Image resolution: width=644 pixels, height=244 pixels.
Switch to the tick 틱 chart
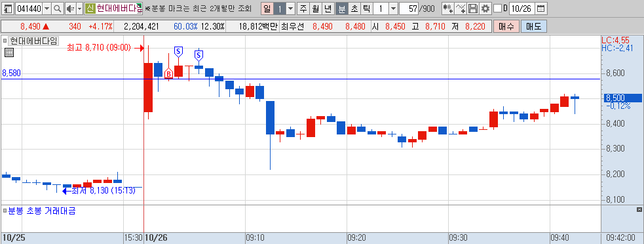[x=366, y=9]
